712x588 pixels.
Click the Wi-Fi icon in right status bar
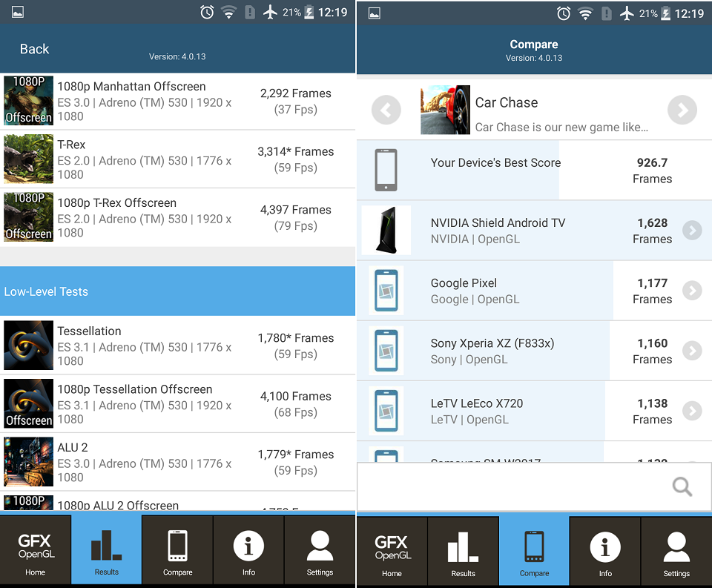pyautogui.click(x=585, y=13)
